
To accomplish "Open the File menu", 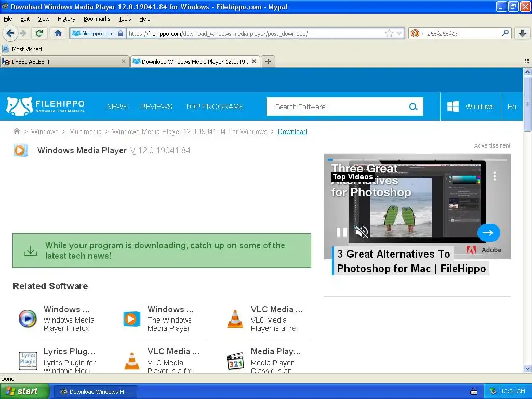I will (x=8, y=19).
